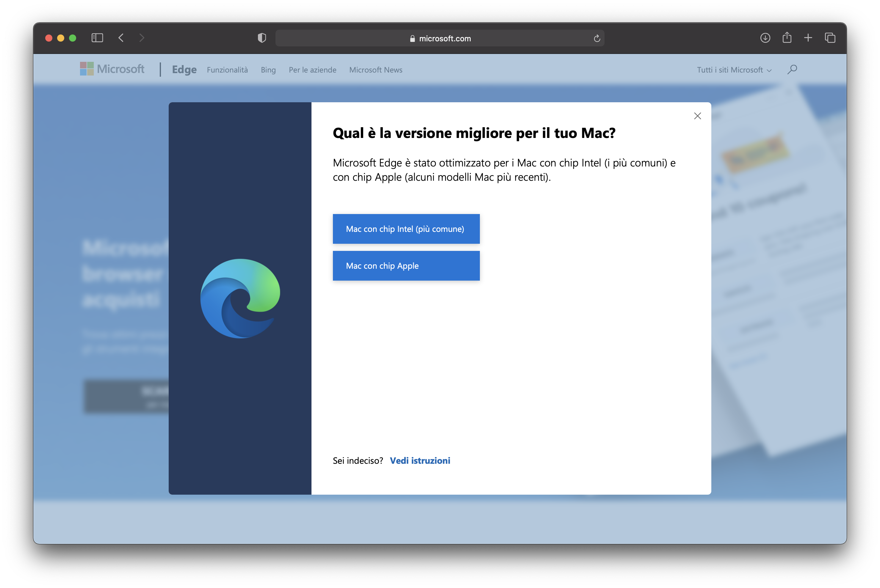
Task: Choose Mac con chip Apple
Action: point(406,266)
